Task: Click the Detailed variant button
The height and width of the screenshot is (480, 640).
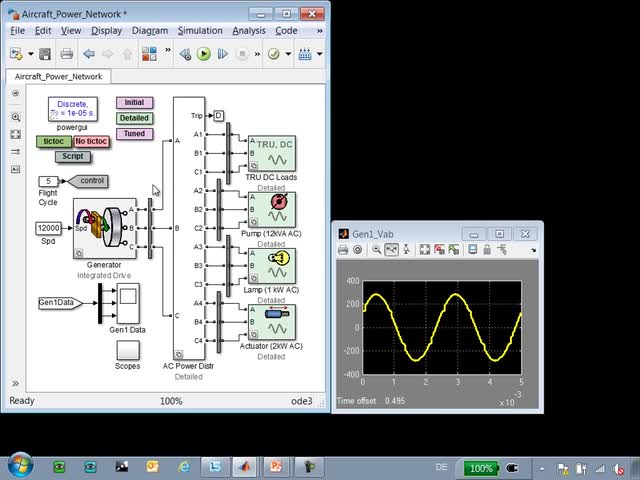Action: [134, 118]
